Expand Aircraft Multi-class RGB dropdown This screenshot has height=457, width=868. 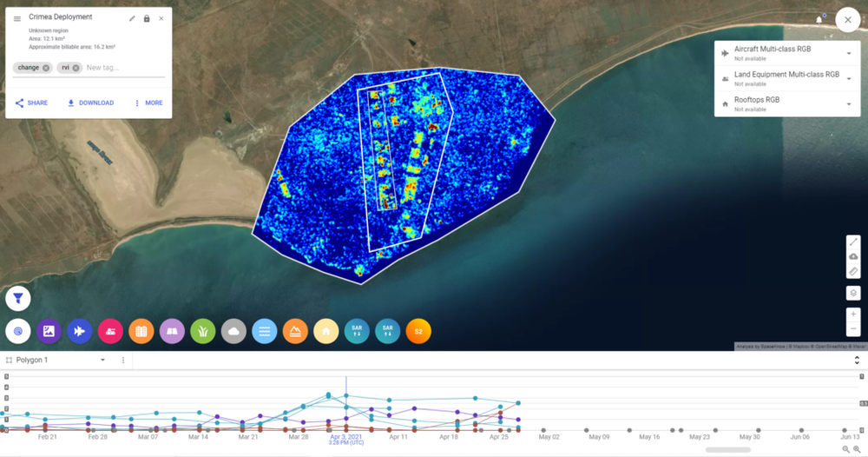848,54
